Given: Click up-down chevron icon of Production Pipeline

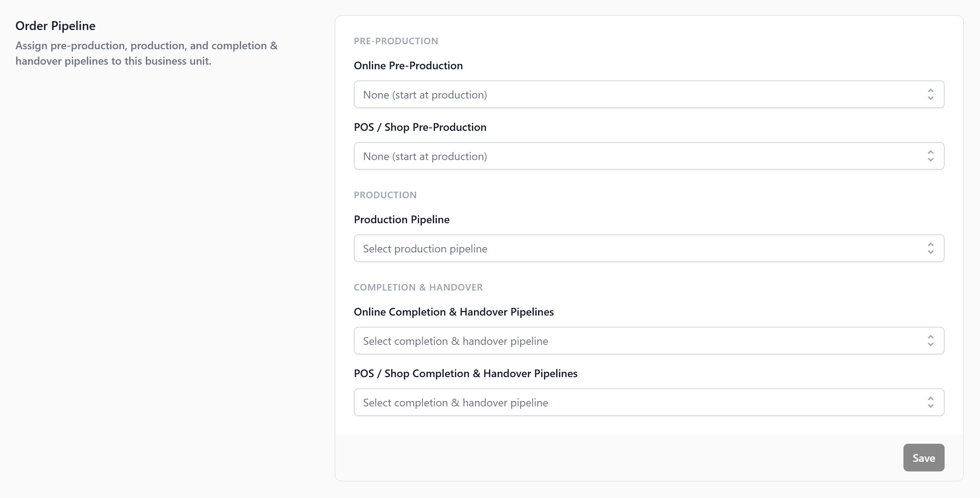Looking at the screenshot, I should coord(930,248).
